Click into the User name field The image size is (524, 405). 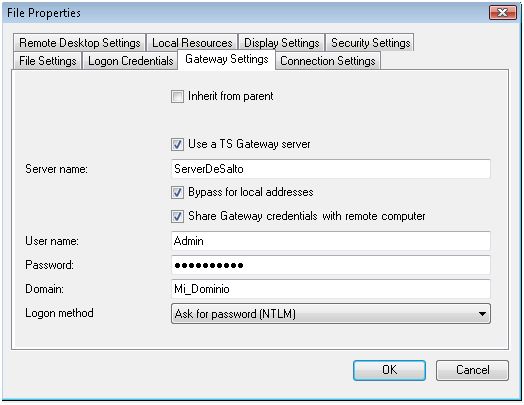point(331,241)
